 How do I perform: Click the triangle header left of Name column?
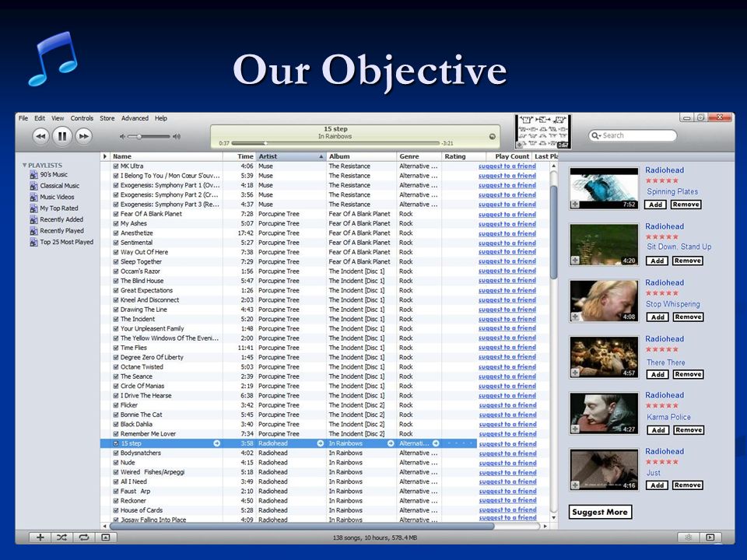(x=105, y=156)
